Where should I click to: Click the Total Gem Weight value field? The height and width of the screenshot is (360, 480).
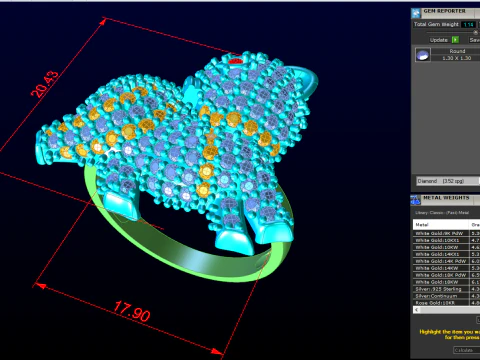(x=469, y=25)
